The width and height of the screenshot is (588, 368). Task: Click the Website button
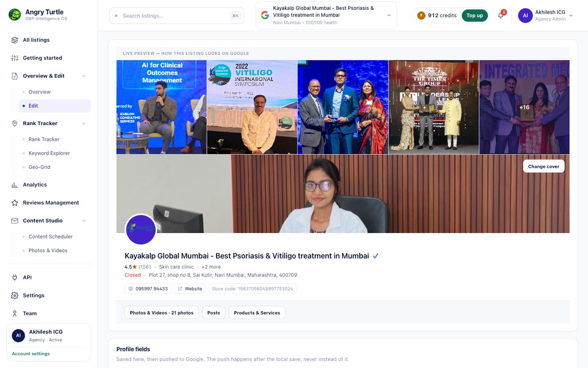tap(190, 289)
